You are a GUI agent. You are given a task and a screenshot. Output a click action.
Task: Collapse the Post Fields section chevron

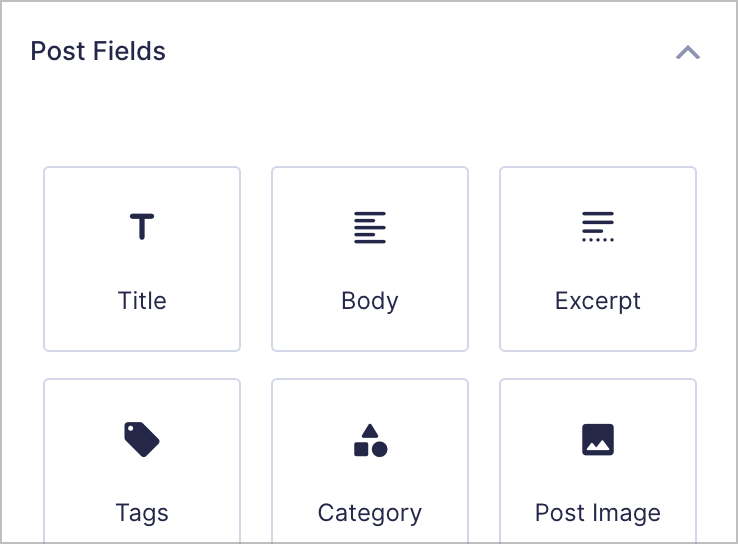coord(688,52)
